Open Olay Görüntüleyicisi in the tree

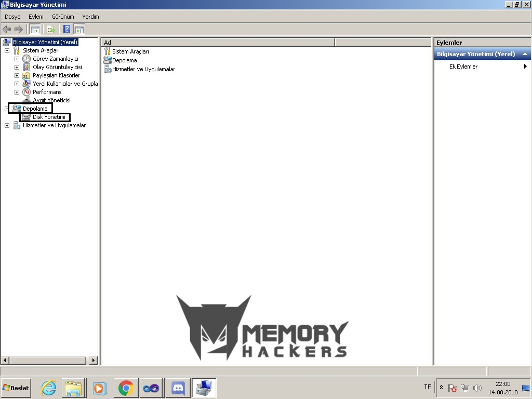point(57,67)
